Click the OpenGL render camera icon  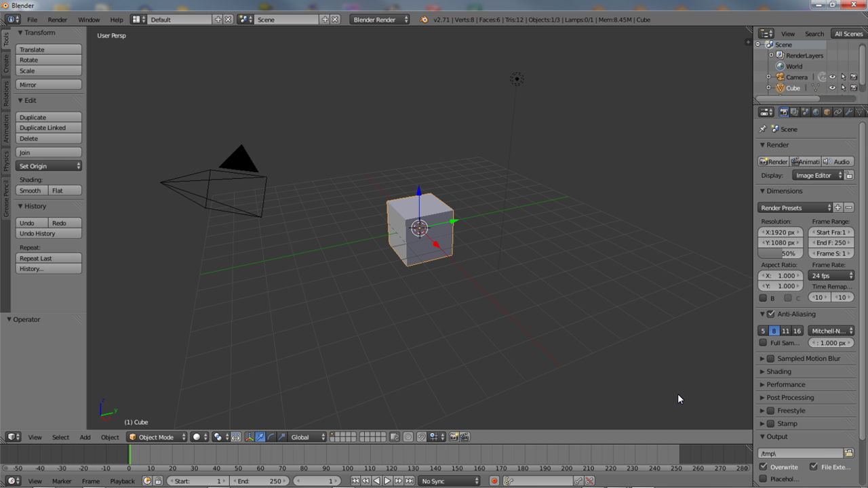454,437
